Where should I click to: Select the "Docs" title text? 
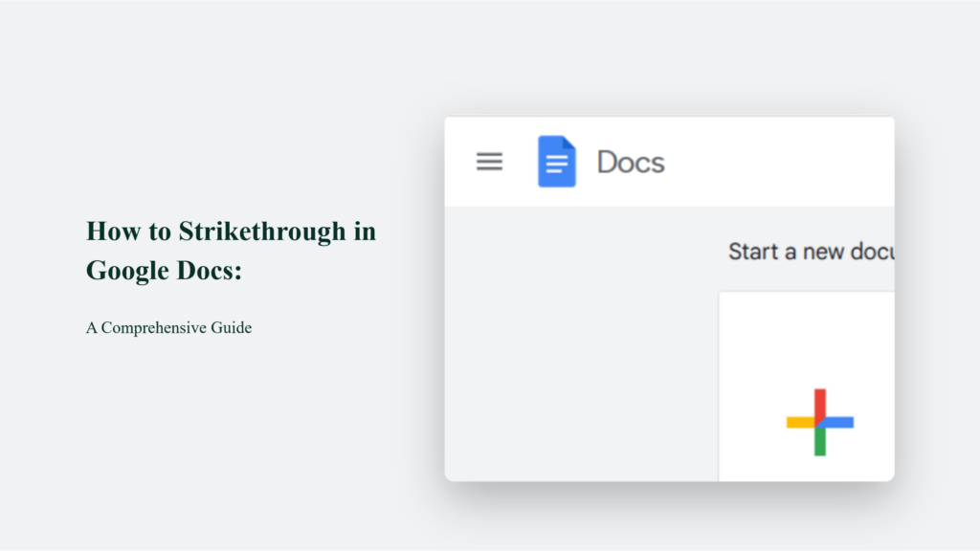630,162
